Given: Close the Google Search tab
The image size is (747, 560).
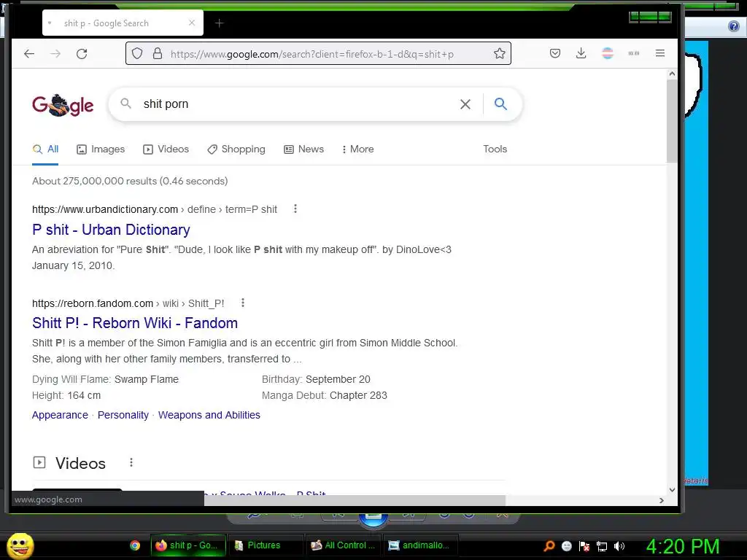Looking at the screenshot, I should (x=192, y=23).
